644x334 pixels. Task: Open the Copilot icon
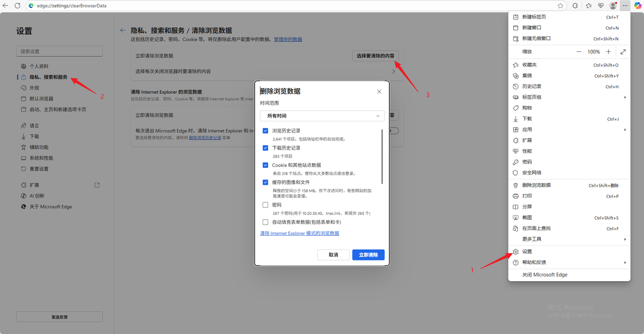click(x=637, y=6)
